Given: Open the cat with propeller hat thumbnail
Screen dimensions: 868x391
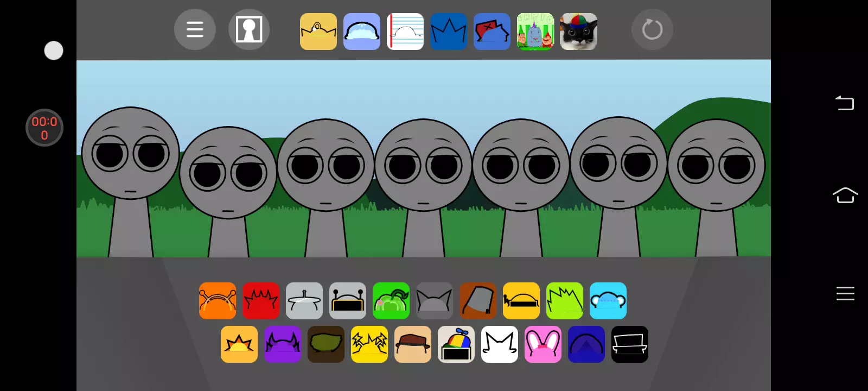Looking at the screenshot, I should 579,31.
